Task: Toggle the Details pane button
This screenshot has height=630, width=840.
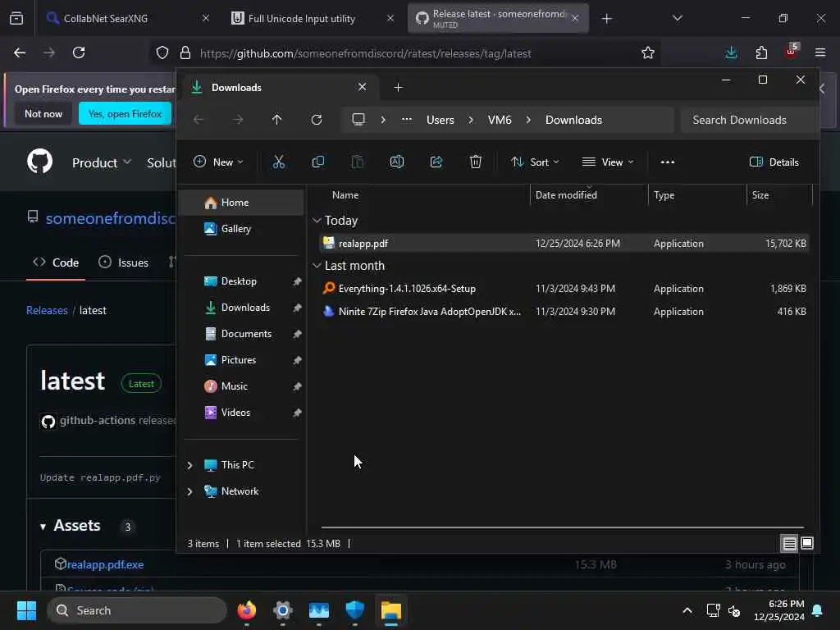Action: pyautogui.click(x=774, y=162)
